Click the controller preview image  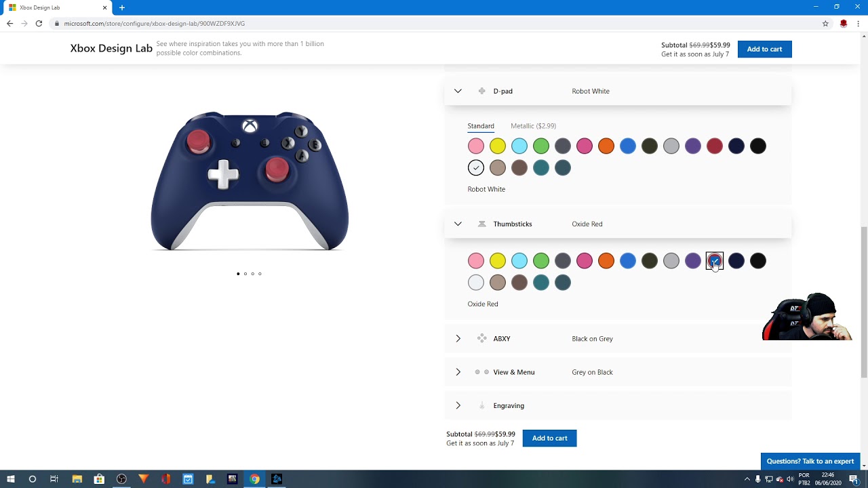(x=250, y=182)
